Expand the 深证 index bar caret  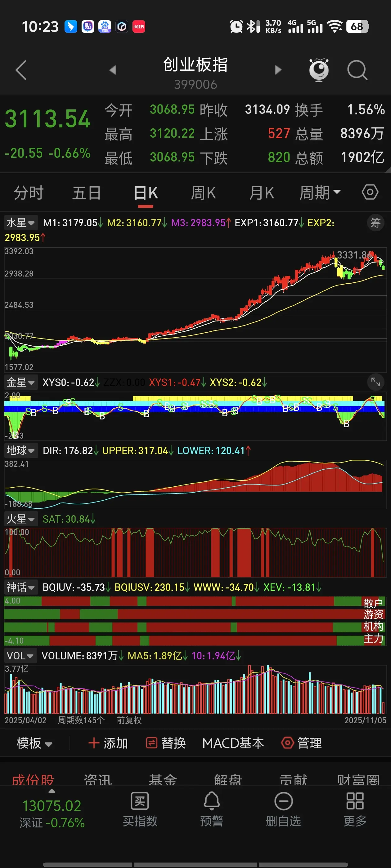pos(52,791)
